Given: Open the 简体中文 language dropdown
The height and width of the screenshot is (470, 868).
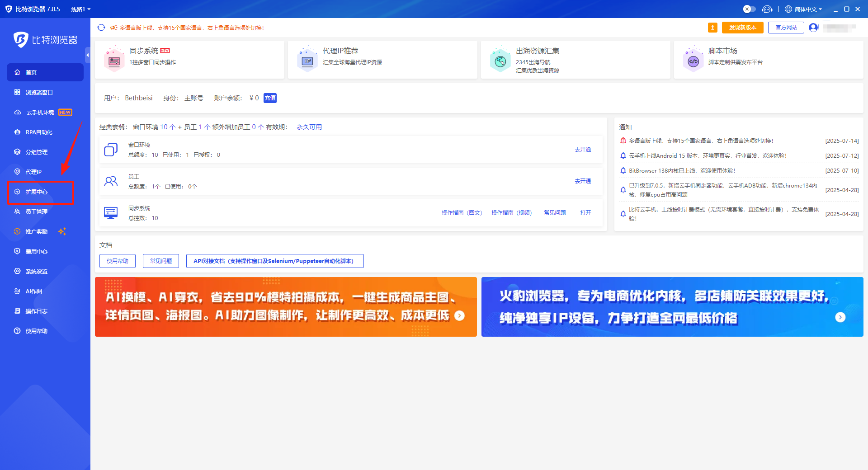Looking at the screenshot, I should point(804,9).
